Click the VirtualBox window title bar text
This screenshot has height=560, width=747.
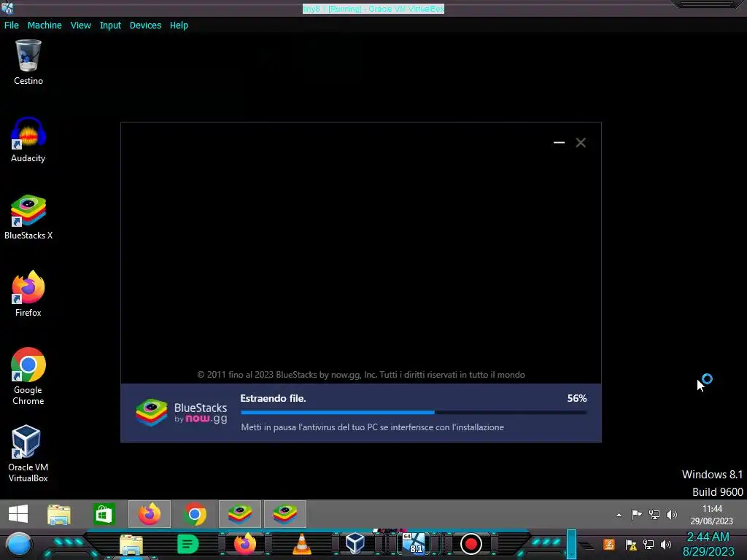coord(373,9)
